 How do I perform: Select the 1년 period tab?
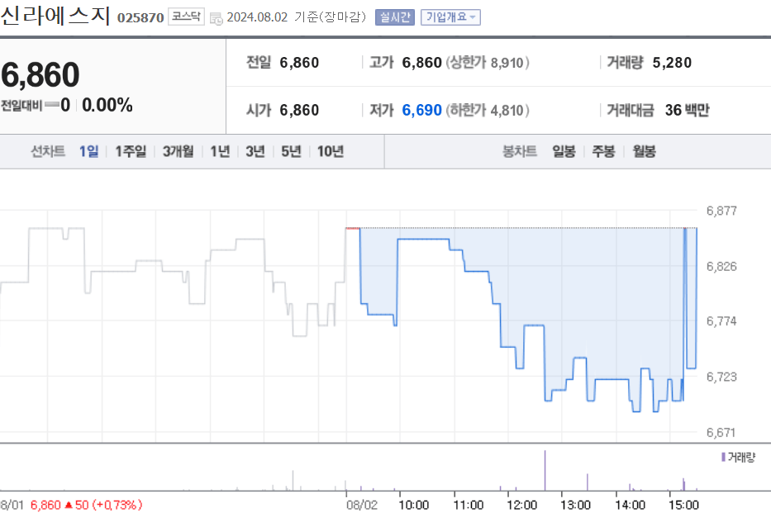(x=219, y=151)
